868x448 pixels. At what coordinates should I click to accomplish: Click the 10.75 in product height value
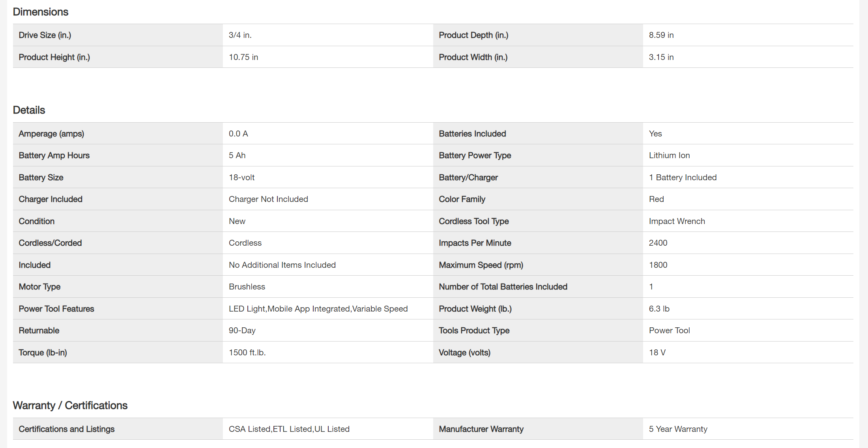point(243,57)
